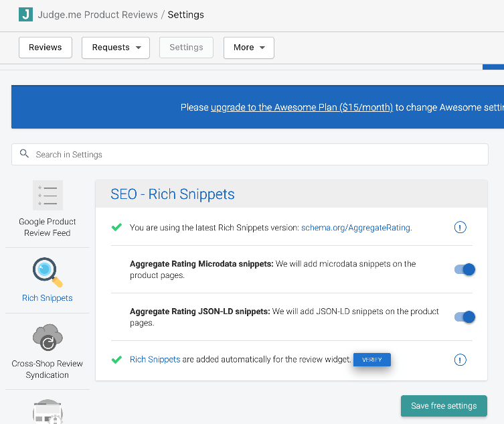Focus the Search in Settings field
Screen dimensions: 504x424
[x=250, y=155]
